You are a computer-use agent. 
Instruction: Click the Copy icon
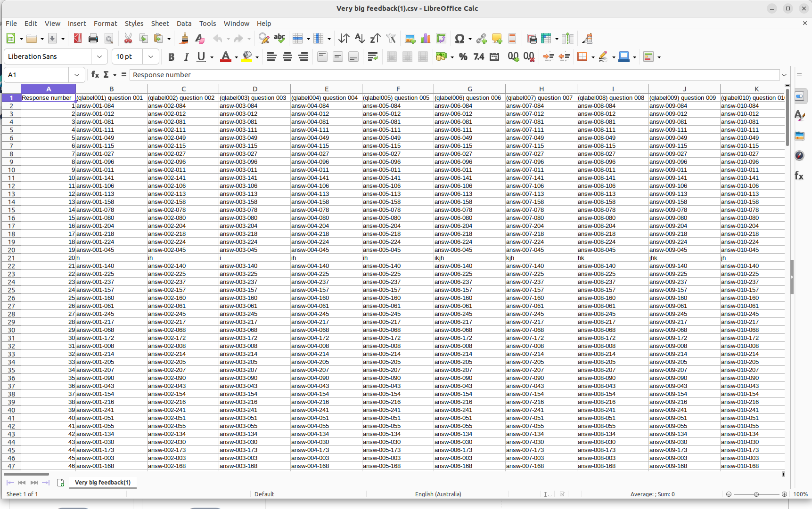(x=143, y=39)
